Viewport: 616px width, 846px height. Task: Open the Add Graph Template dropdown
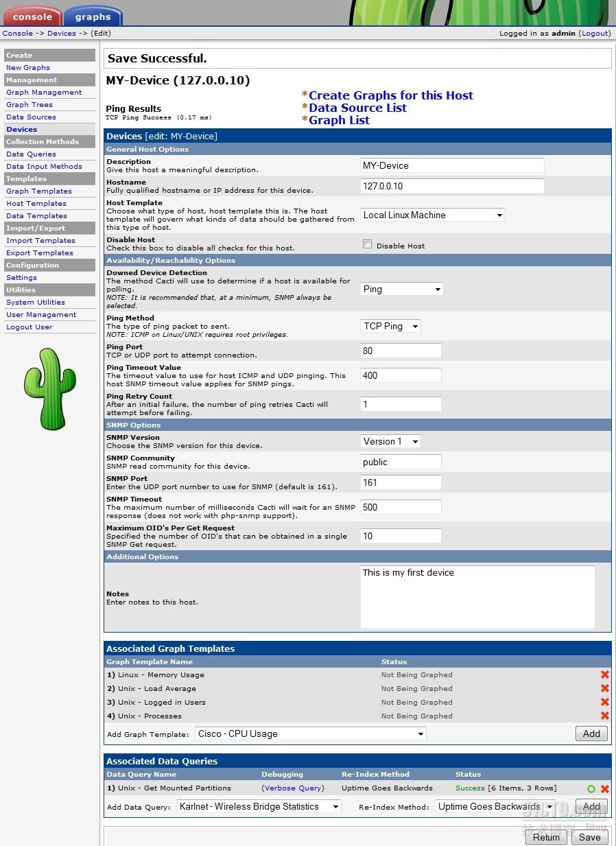click(311, 733)
